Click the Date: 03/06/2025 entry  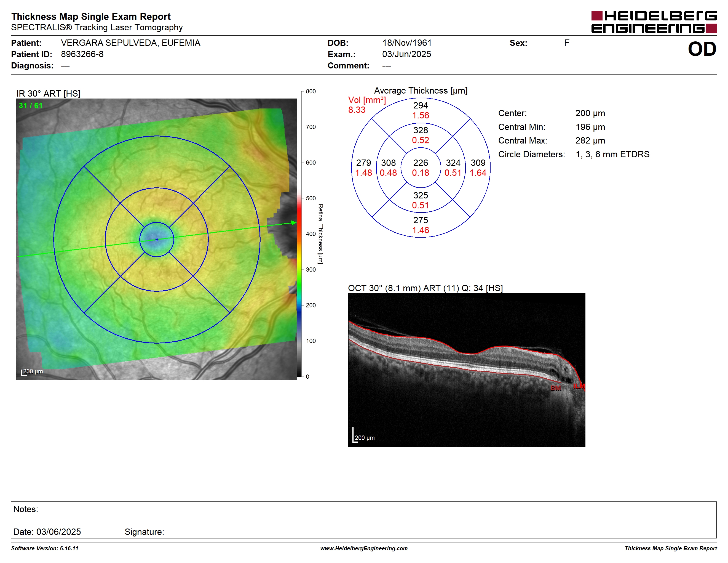47,532
